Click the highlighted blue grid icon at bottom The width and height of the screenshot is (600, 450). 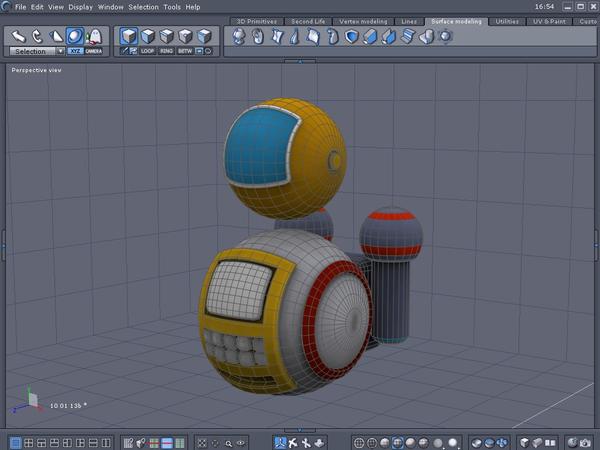tap(167, 443)
